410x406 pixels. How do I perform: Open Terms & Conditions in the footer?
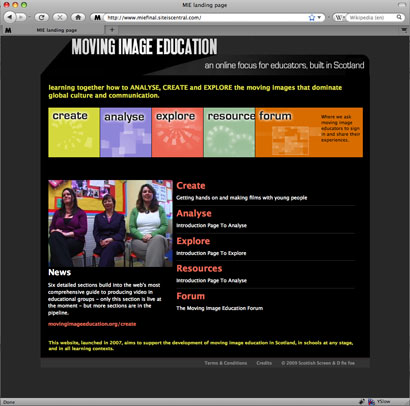[x=226, y=363]
